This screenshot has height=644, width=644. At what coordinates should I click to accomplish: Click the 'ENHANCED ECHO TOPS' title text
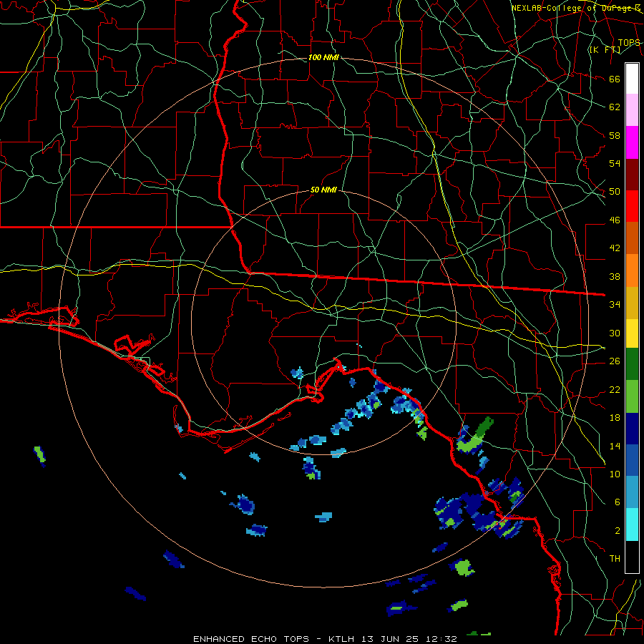(x=251, y=639)
